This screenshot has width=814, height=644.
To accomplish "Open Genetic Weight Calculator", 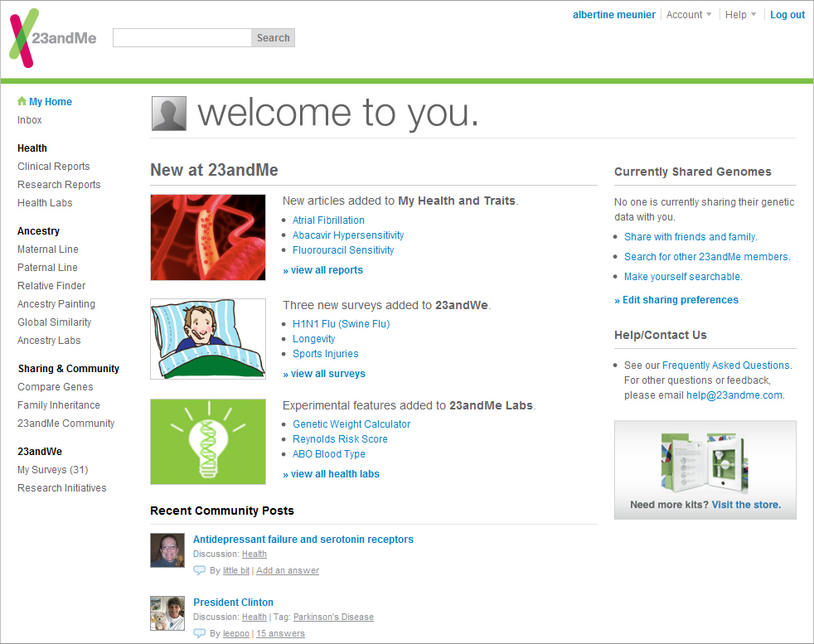I will coord(351,424).
